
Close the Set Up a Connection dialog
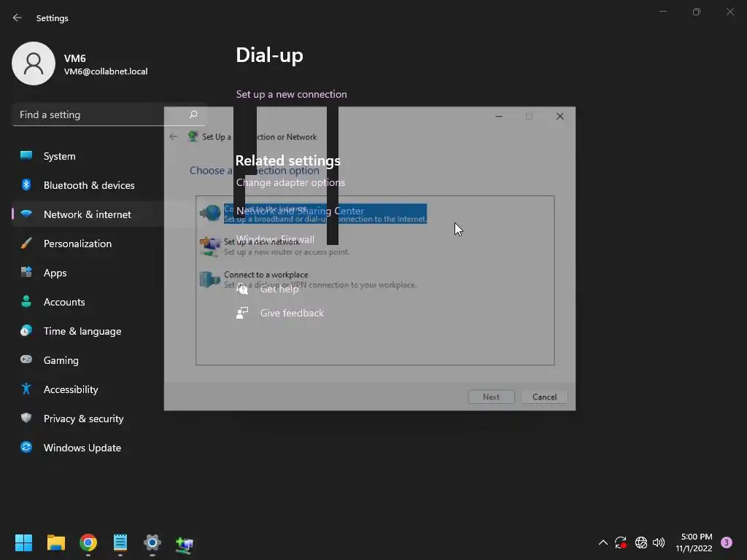point(560,116)
